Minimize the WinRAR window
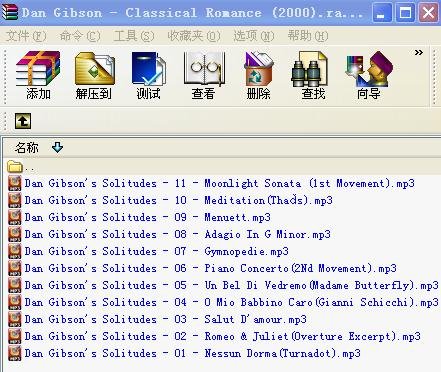 pos(382,13)
